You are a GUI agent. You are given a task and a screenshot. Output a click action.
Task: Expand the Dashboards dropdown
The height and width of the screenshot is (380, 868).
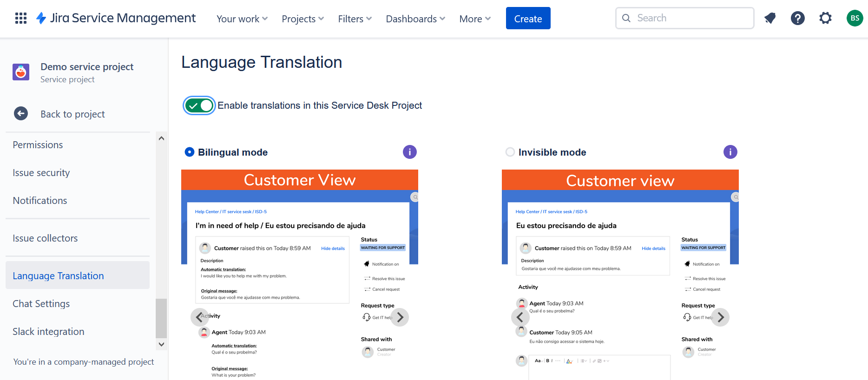tap(415, 19)
